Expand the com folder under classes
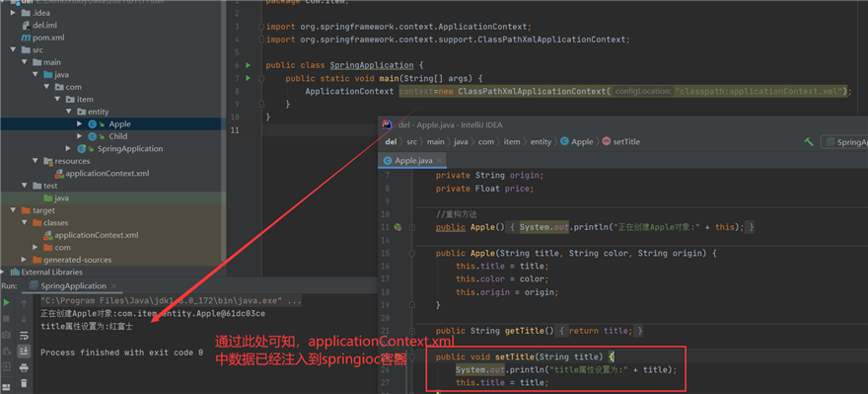The width and height of the screenshot is (868, 394). [x=36, y=248]
